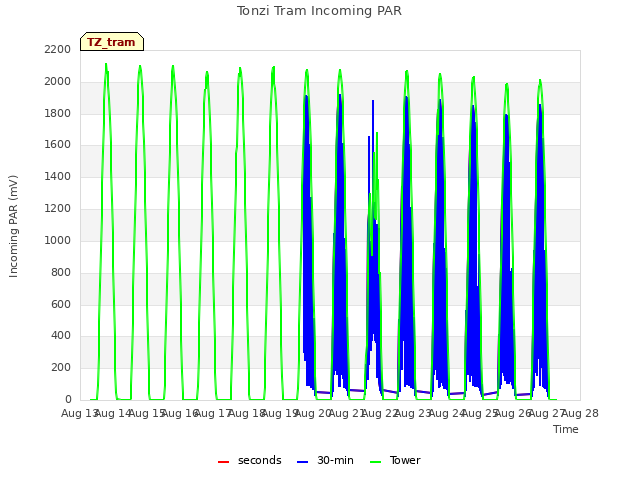The width and height of the screenshot is (640, 480).
Task: Select the 1000 y-axis tick label
Action: pyautogui.click(x=58, y=240)
